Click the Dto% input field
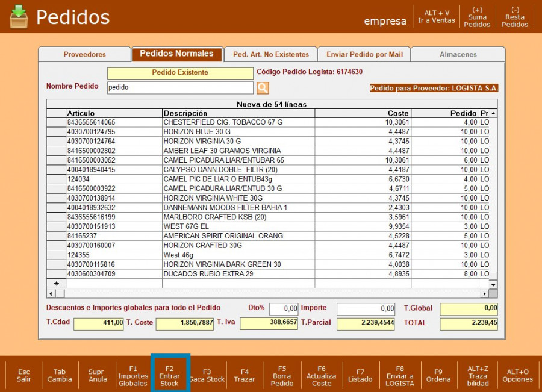Viewport: 542px width, 392px height. click(283, 309)
